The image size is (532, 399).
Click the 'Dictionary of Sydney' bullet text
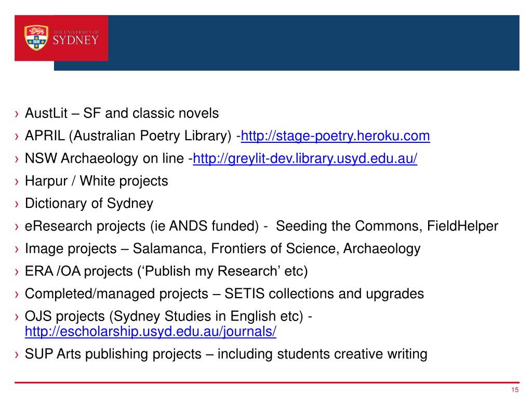[x=89, y=204]
